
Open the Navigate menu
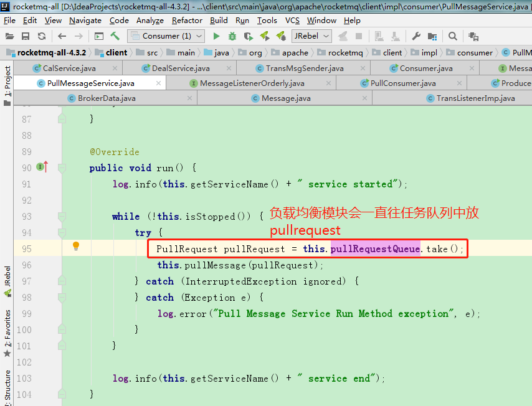pyautogui.click(x=85, y=21)
